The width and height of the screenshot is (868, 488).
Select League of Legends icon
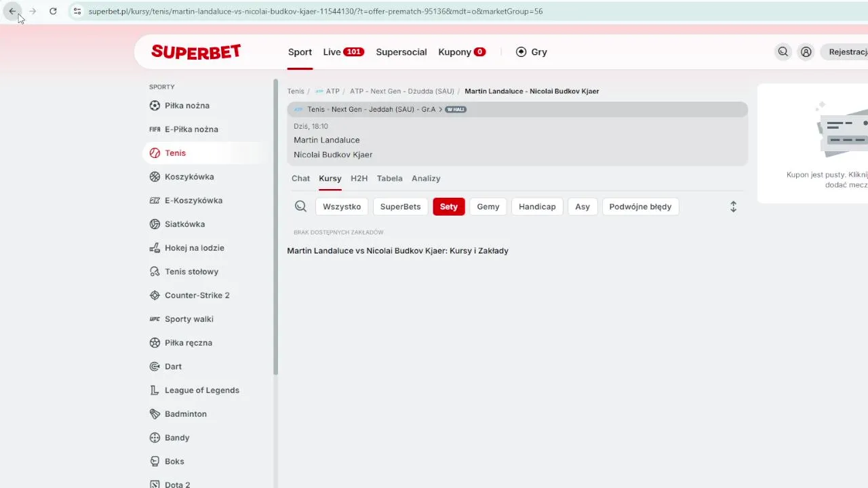(x=155, y=390)
